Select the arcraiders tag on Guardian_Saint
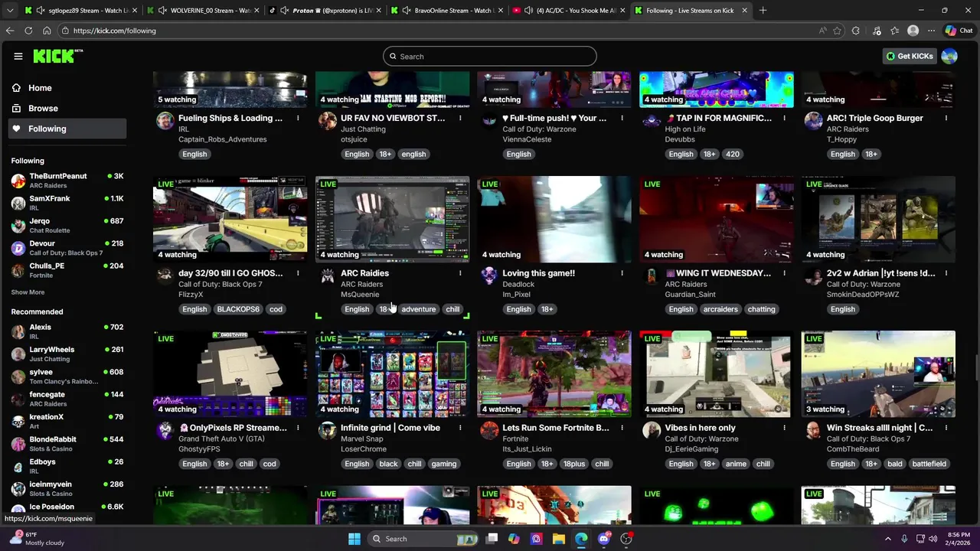The height and width of the screenshot is (551, 980). [x=720, y=309]
